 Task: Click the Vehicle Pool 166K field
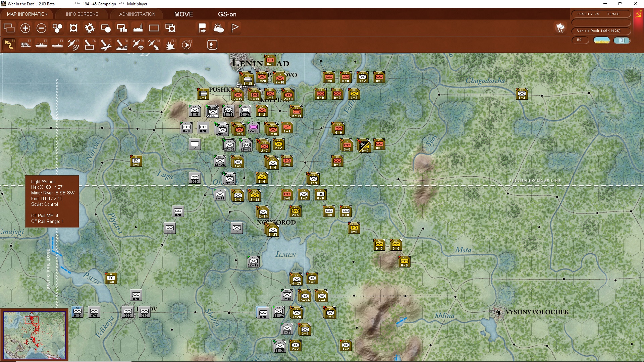[601, 31]
